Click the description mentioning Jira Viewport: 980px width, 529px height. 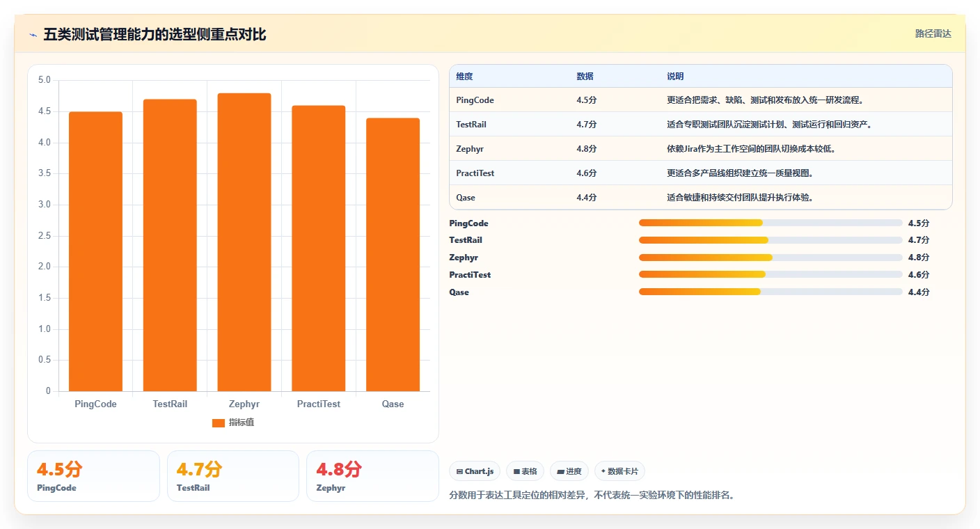[x=751, y=149]
